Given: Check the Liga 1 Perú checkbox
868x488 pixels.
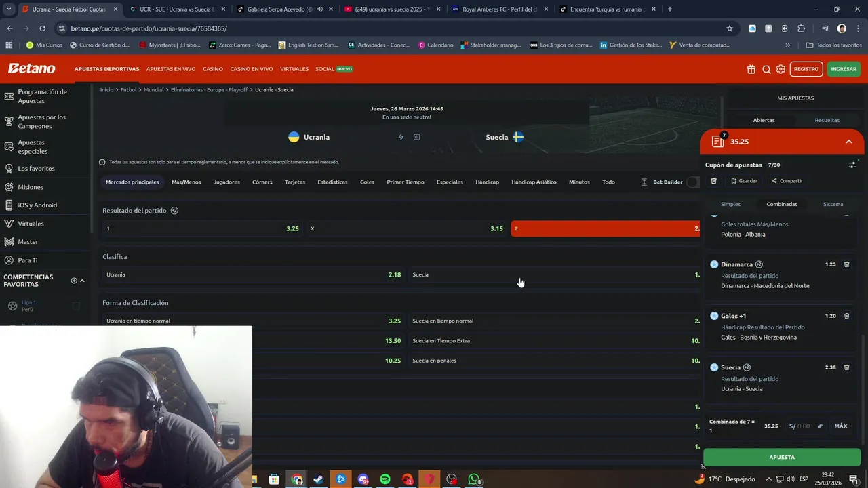Looking at the screenshot, I should 76,306.
